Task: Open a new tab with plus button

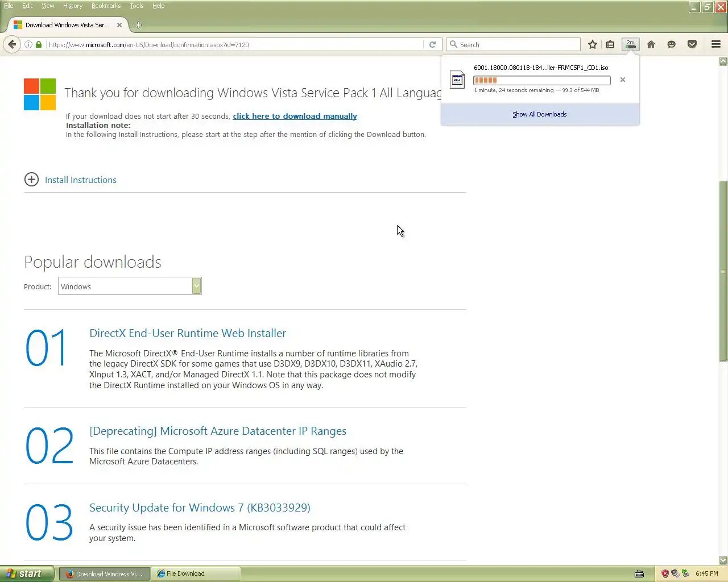Action: [x=138, y=25]
